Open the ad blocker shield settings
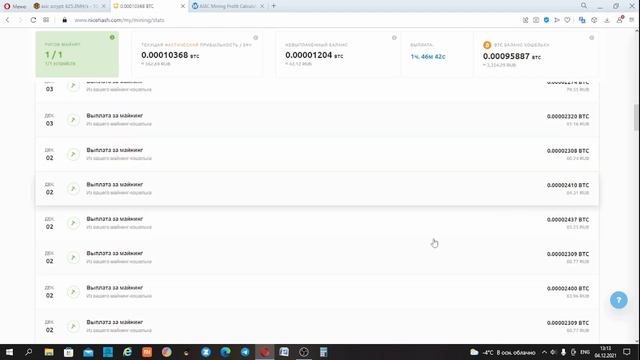Viewport: 640px width, 360px height. [546, 20]
